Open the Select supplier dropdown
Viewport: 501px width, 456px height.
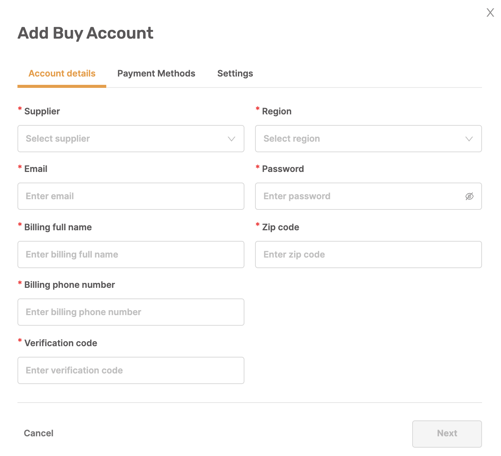(131, 139)
